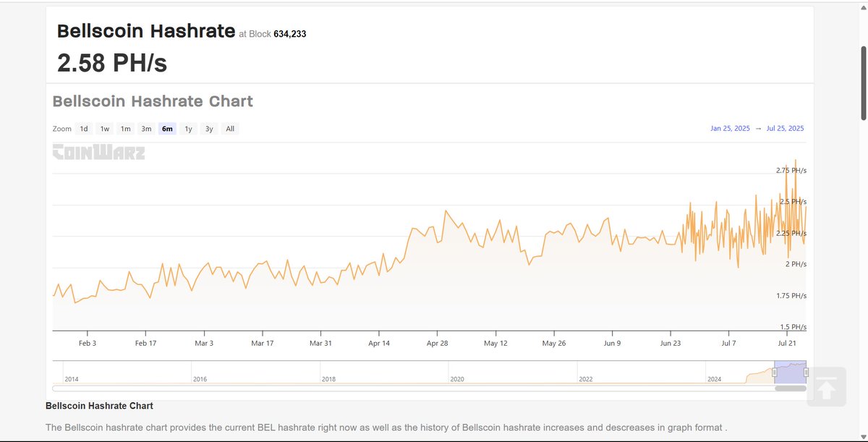
Task: Click the Bellscoin Hashrate heading
Action: (146, 31)
